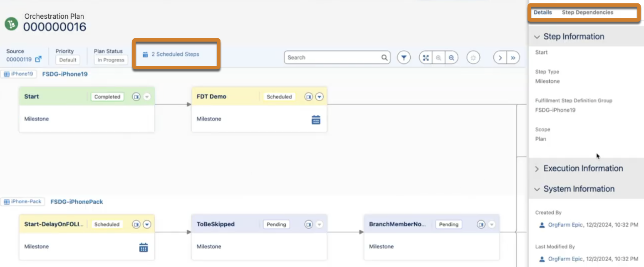
Task: Open dropdown menu on Start-DelayOnFOLI step
Action: click(x=147, y=224)
